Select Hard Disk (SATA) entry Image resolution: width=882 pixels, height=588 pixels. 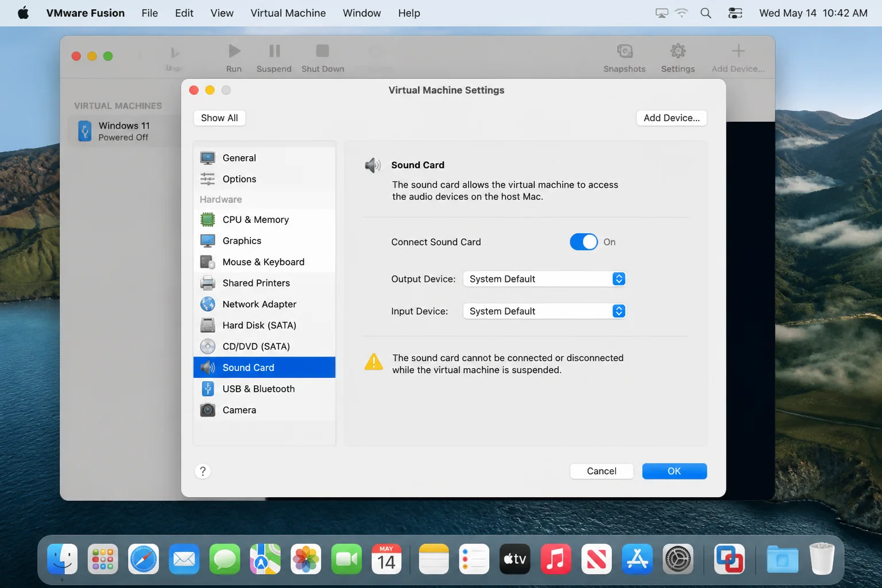tap(264, 326)
